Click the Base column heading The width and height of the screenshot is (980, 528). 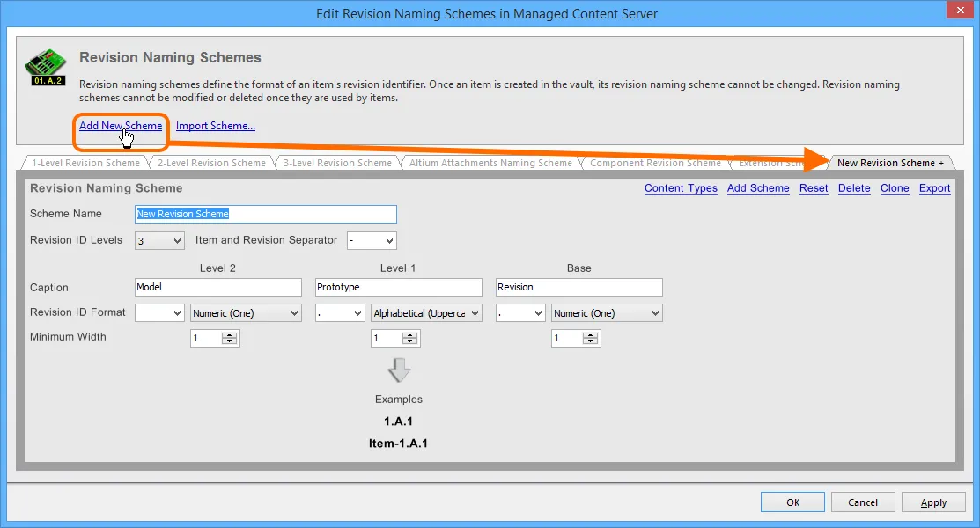coord(578,268)
